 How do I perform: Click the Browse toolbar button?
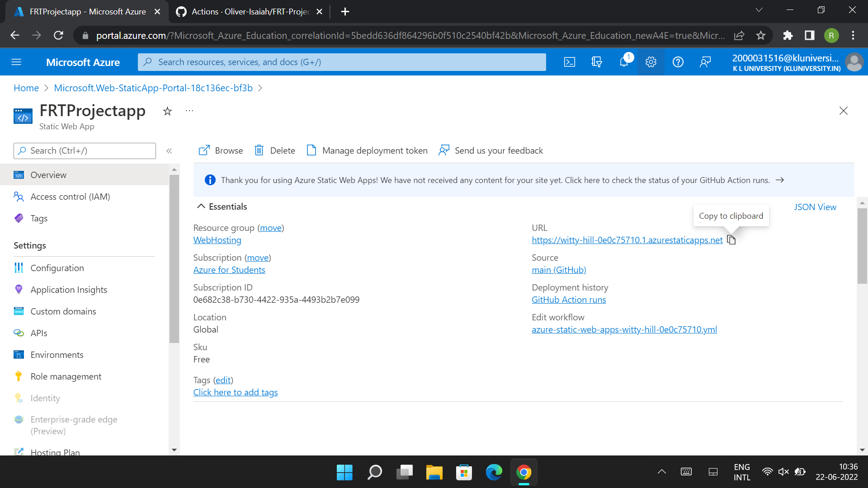(221, 150)
